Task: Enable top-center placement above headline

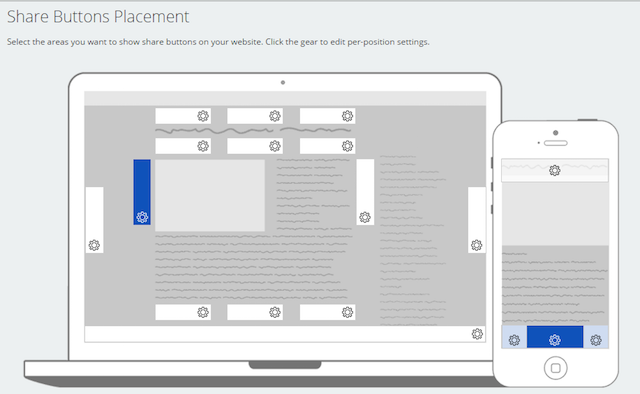Action: (x=255, y=116)
